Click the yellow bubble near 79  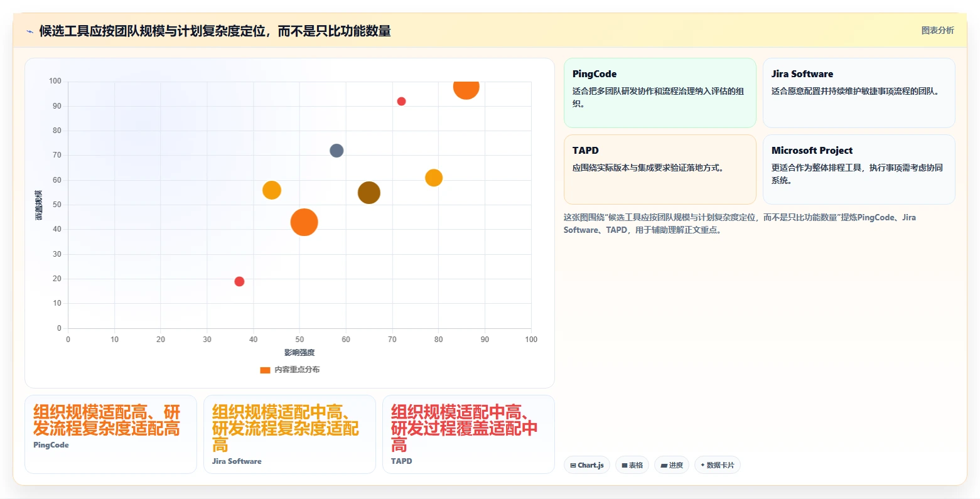click(x=434, y=178)
